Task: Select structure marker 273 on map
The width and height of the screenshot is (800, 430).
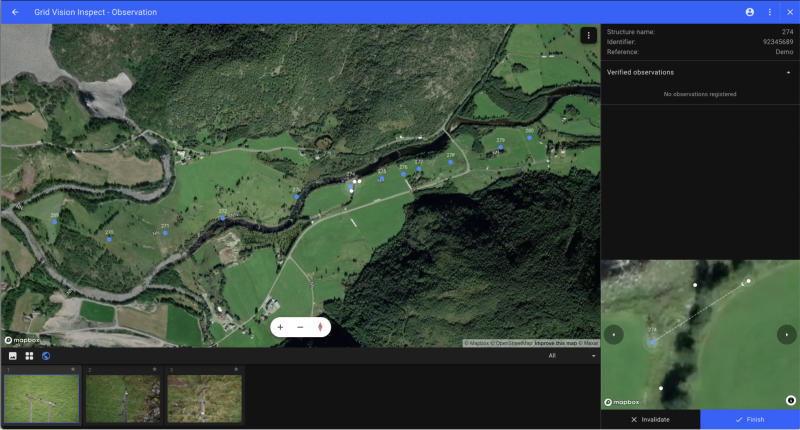Action: (296, 196)
